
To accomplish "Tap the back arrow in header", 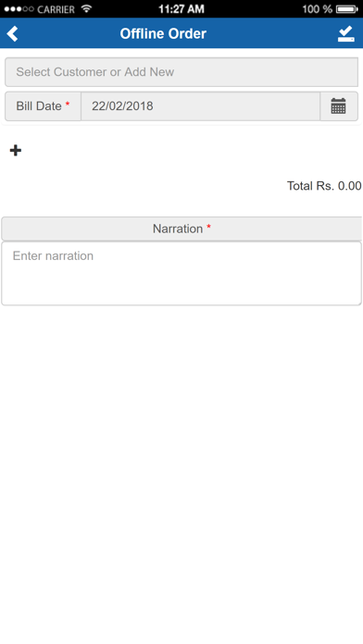I will (12, 33).
